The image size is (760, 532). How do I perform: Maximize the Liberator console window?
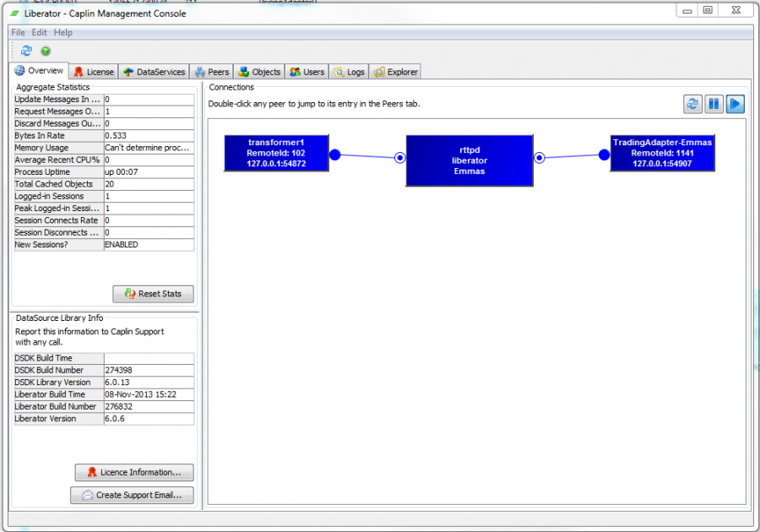click(708, 10)
